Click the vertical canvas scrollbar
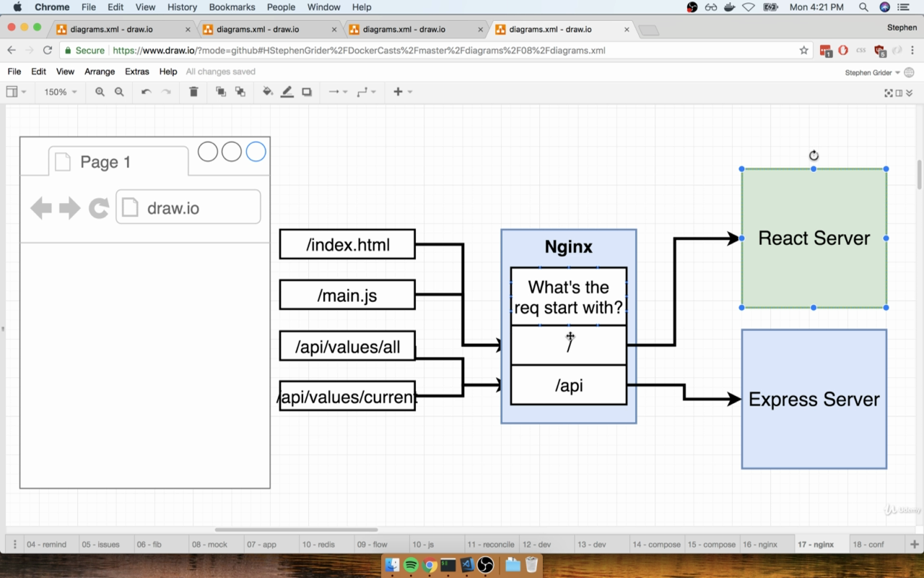This screenshot has width=924, height=578. tap(919, 175)
